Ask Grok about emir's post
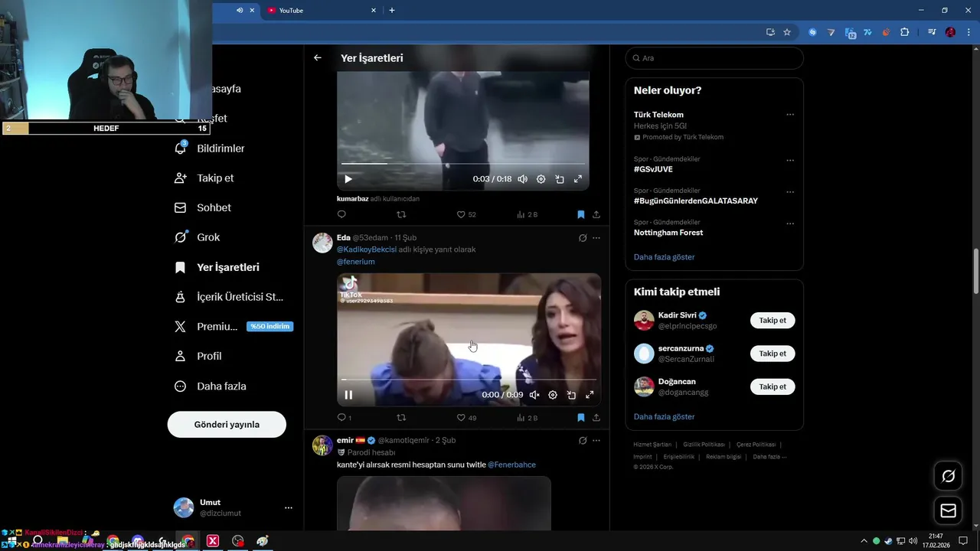 point(583,441)
